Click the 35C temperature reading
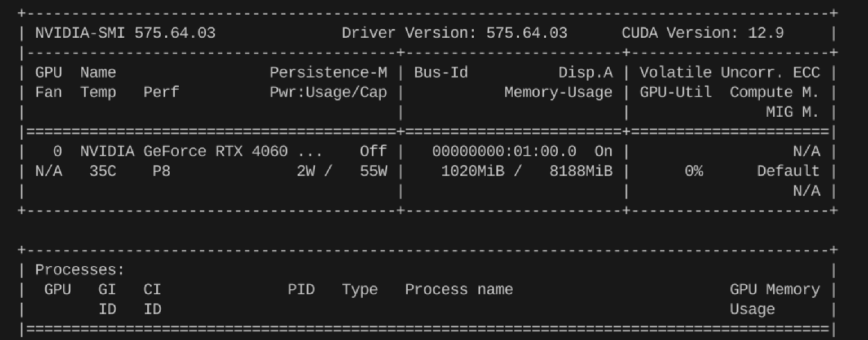Screen dimensions: 868x340 tap(103, 171)
